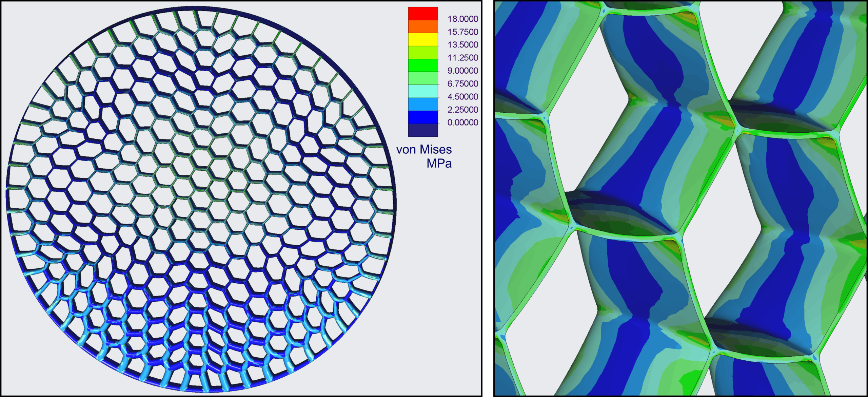Pick the yellow legend color band
Screen dimensions: 868x397
[x=423, y=39]
